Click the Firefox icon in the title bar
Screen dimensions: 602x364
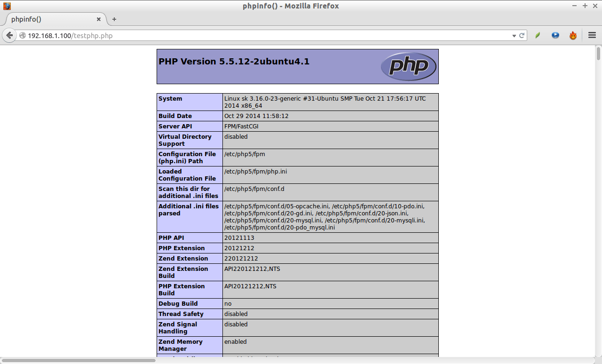pos(7,6)
